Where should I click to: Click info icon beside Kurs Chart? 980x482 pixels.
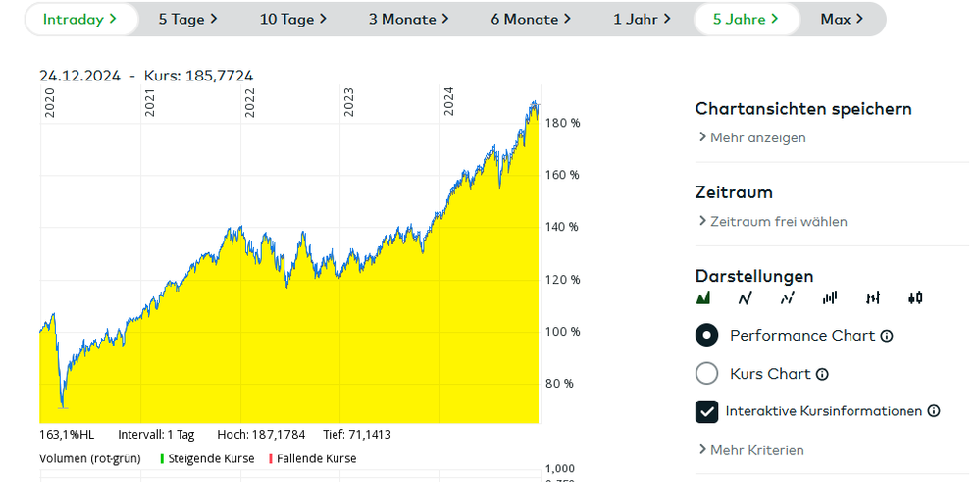click(822, 374)
